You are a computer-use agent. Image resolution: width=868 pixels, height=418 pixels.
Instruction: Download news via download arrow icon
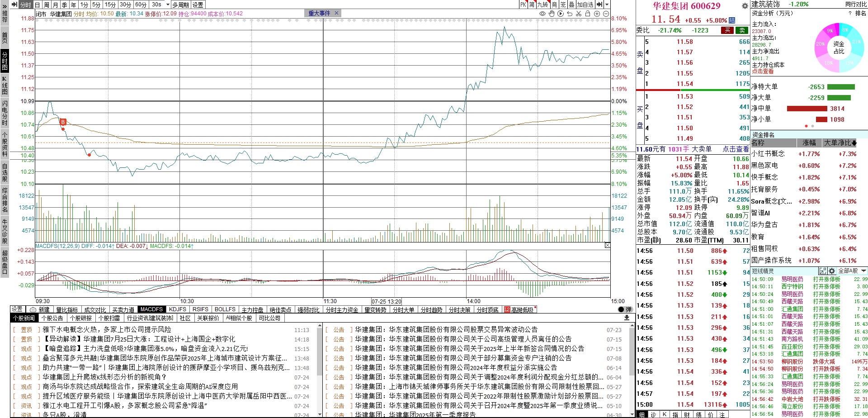(x=627, y=318)
